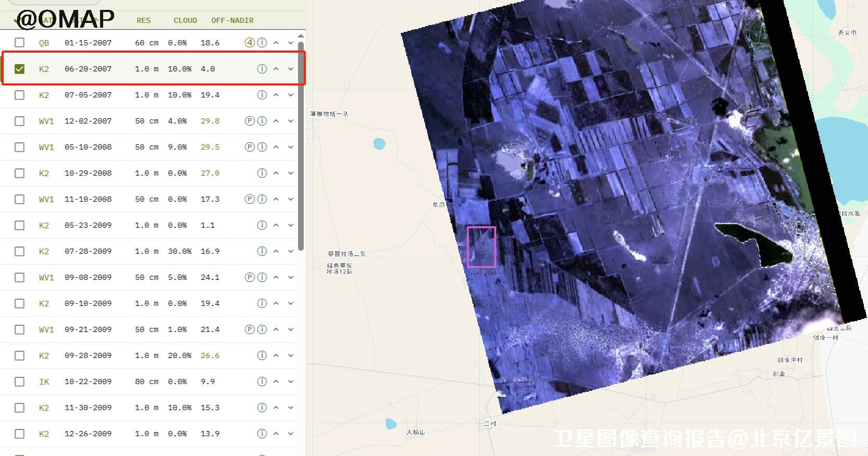868x456 pixels.
Task: Click the P icon in WV1 09-08-2009 row
Action: click(250, 277)
